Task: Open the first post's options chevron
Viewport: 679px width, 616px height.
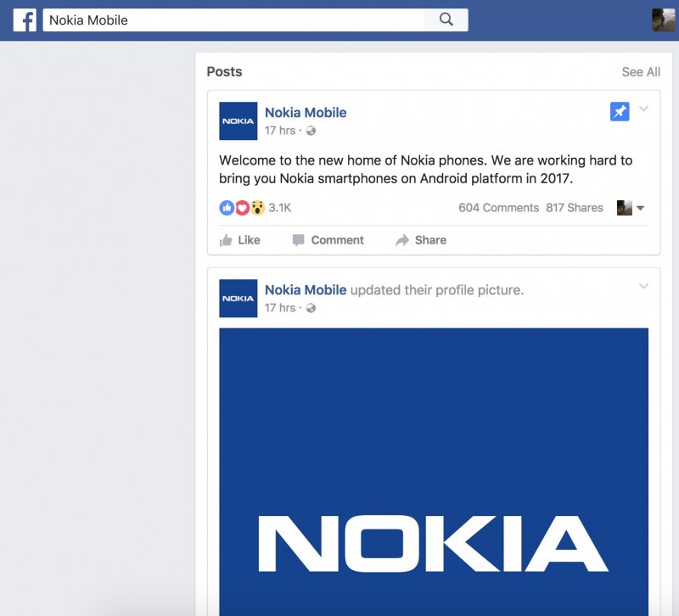Action: tap(643, 109)
